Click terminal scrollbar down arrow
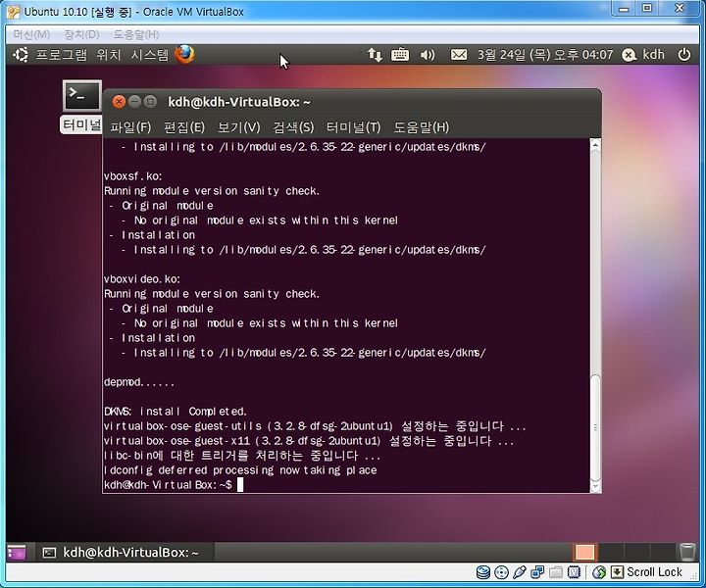This screenshot has width=706, height=588. (595, 487)
